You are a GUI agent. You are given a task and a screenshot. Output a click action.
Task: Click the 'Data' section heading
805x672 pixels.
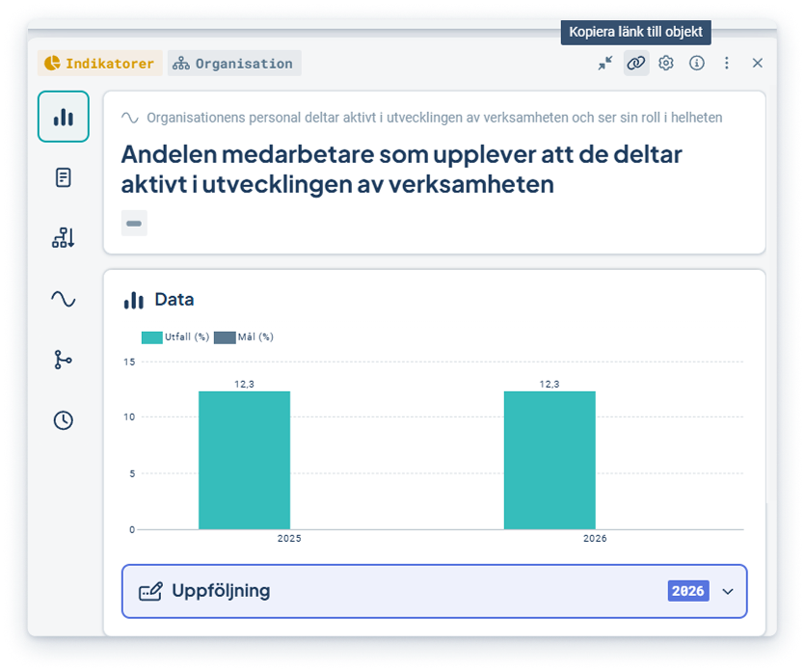[x=174, y=299]
